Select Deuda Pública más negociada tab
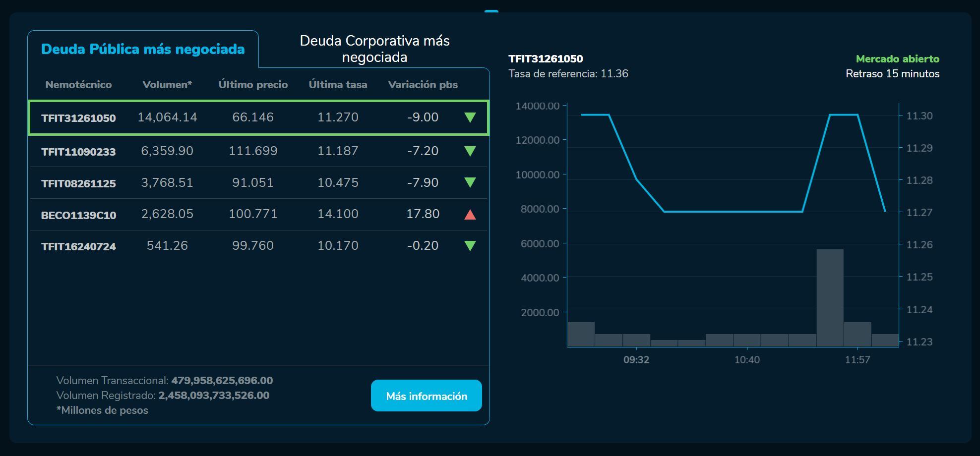 pyautogui.click(x=143, y=49)
